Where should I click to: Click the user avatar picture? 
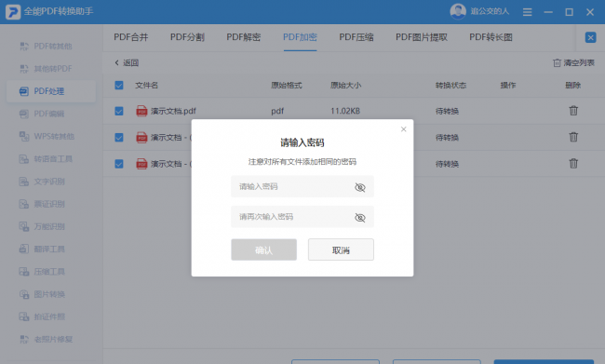(458, 11)
